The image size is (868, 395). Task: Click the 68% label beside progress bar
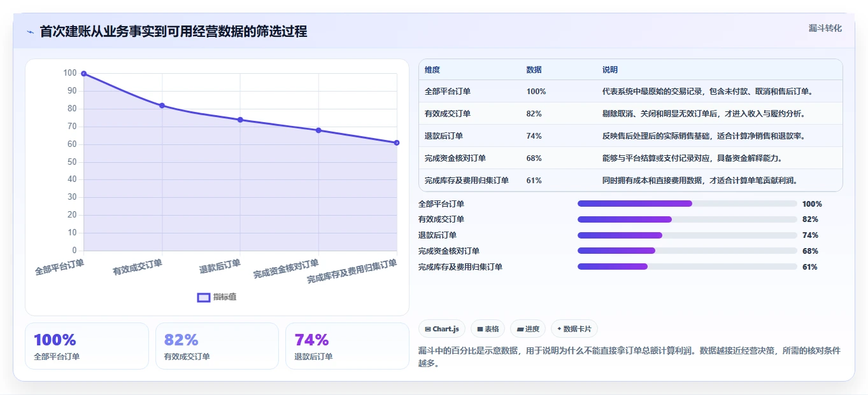[810, 251]
